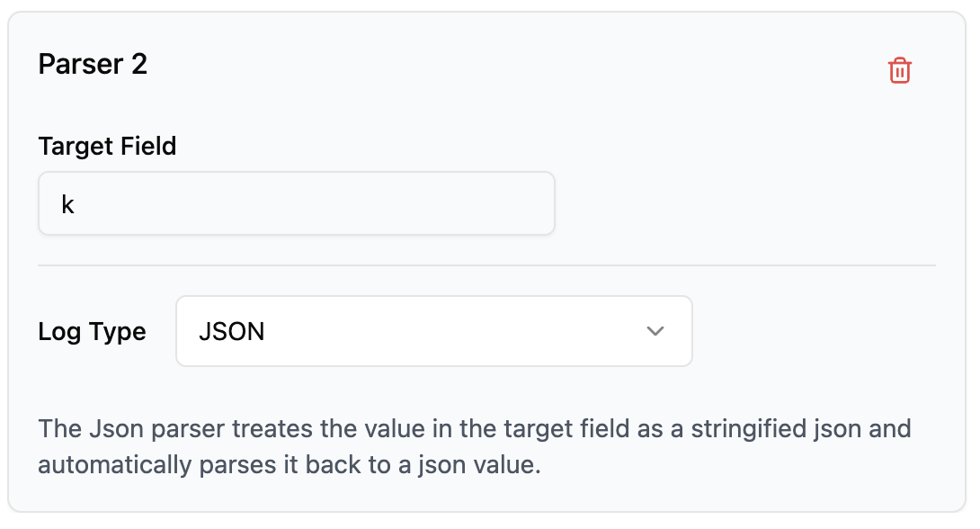The height and width of the screenshot is (529, 980).
Task: Click the Json parser description text
Action: pyautogui.click(x=474, y=447)
